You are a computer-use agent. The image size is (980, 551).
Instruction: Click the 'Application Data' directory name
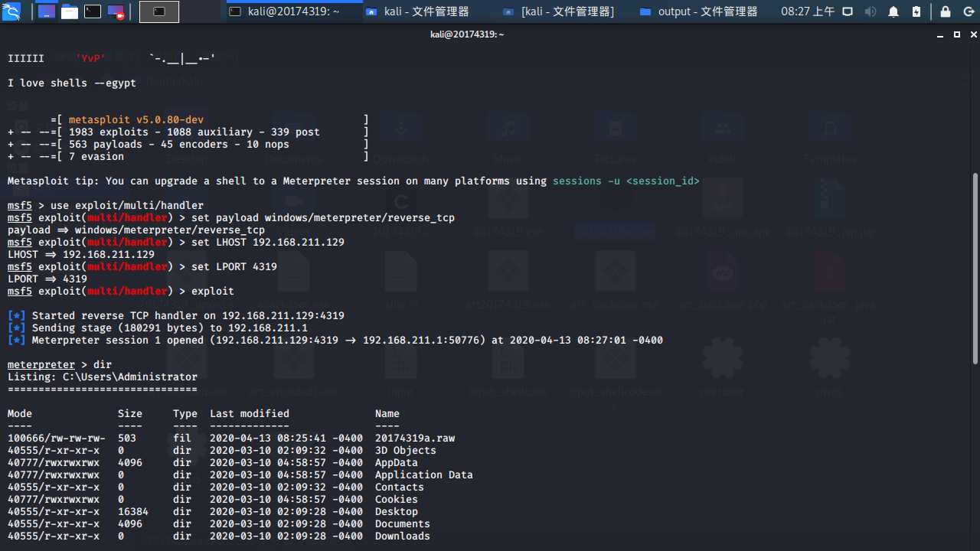pos(424,474)
